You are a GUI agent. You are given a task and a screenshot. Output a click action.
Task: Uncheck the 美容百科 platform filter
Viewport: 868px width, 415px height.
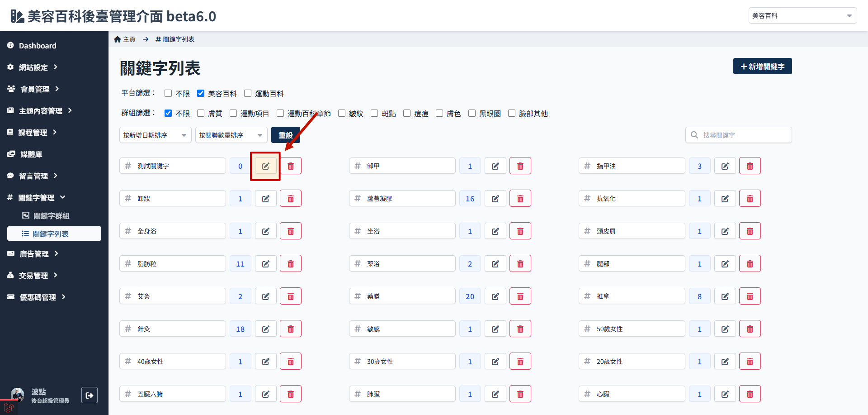[201, 93]
